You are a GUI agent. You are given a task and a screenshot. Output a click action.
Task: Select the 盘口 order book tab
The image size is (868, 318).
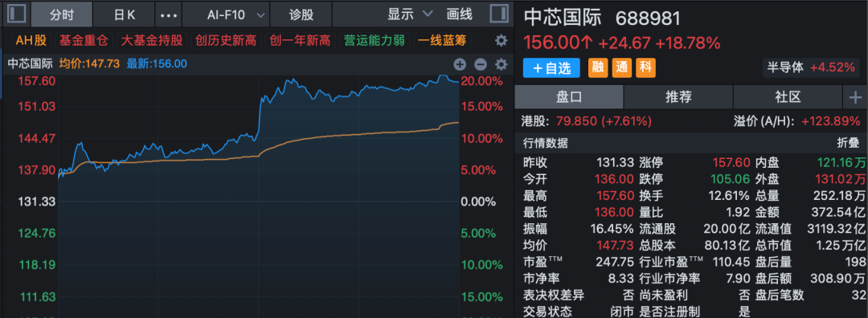coord(569,98)
